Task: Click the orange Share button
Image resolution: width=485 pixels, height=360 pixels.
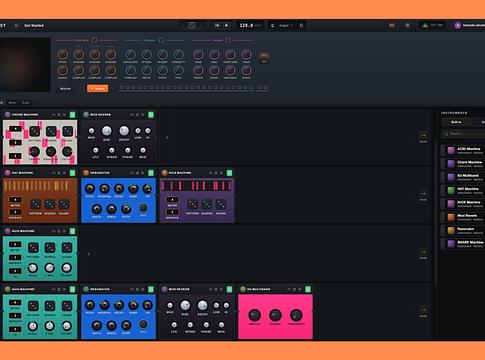Action: click(97, 88)
